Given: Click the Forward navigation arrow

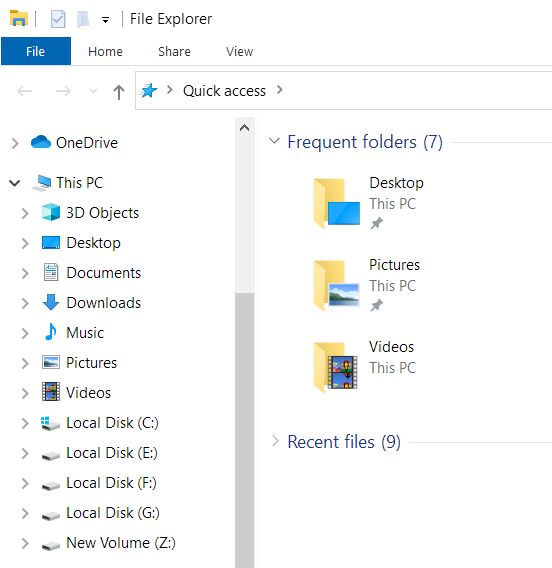Looking at the screenshot, I should pyautogui.click(x=63, y=91).
